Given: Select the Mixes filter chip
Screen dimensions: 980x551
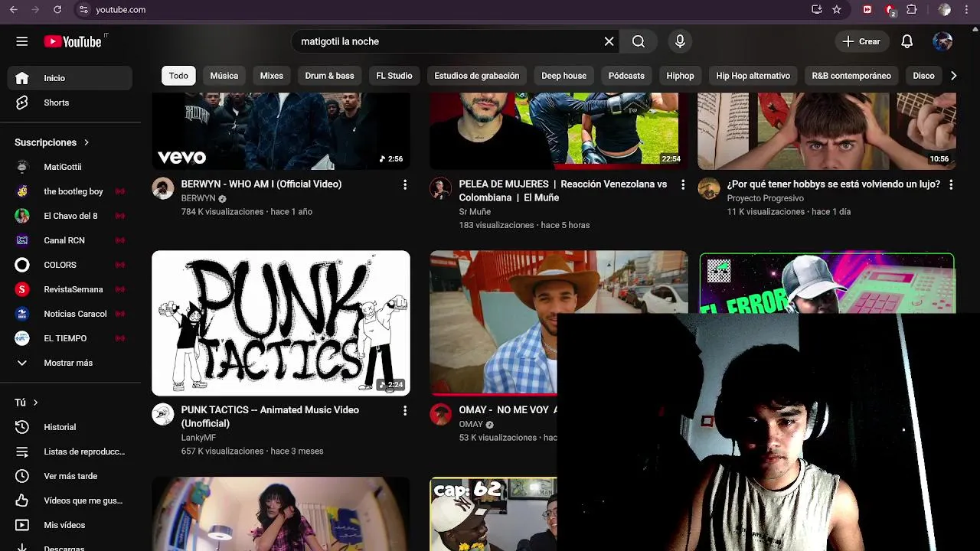Looking at the screenshot, I should (x=272, y=76).
